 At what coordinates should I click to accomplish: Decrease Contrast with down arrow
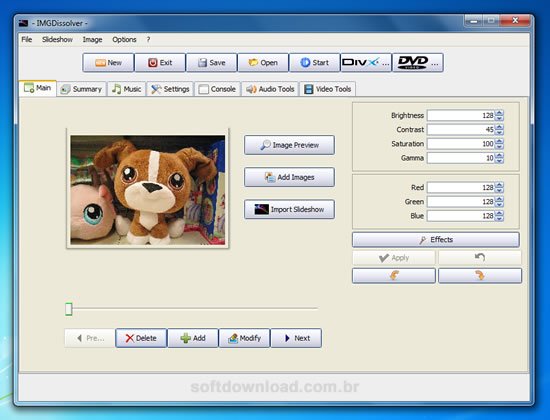coord(499,132)
